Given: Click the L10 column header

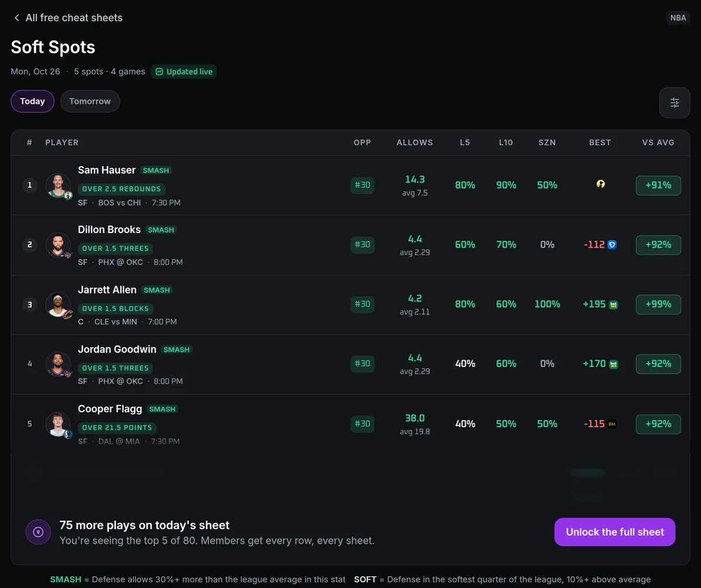Looking at the screenshot, I should (506, 143).
